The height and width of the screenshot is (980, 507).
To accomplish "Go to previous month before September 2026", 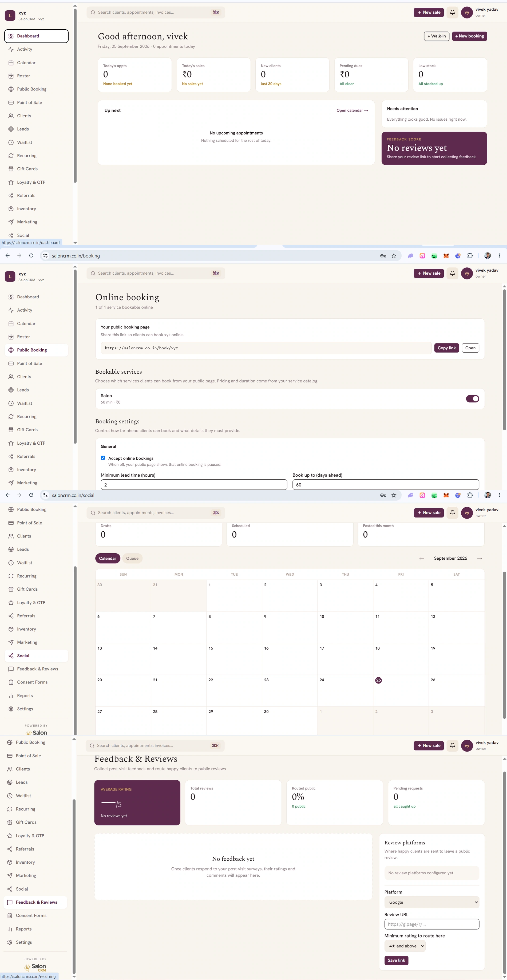I will (421, 558).
